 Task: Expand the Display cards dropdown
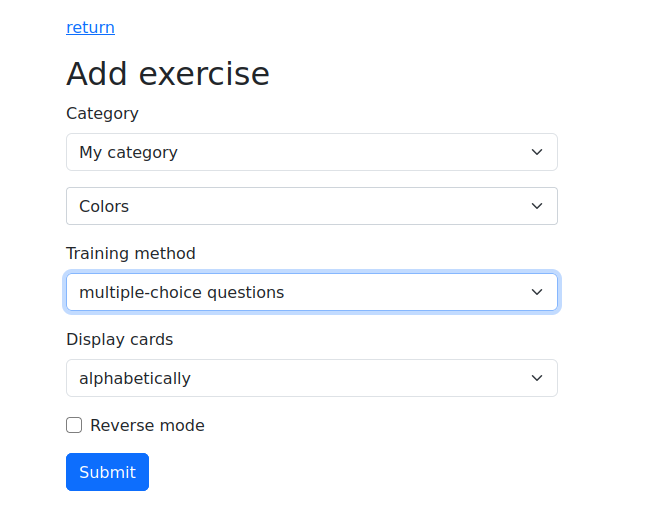click(311, 378)
